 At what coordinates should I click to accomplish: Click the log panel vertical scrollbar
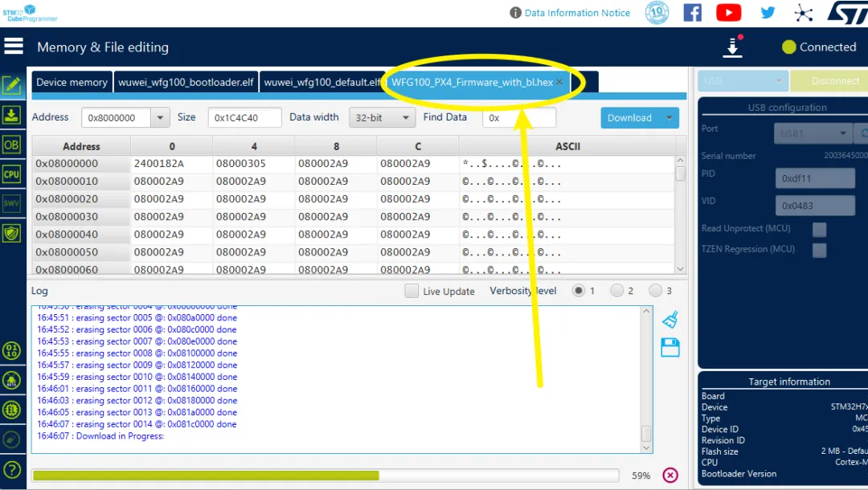click(x=646, y=379)
